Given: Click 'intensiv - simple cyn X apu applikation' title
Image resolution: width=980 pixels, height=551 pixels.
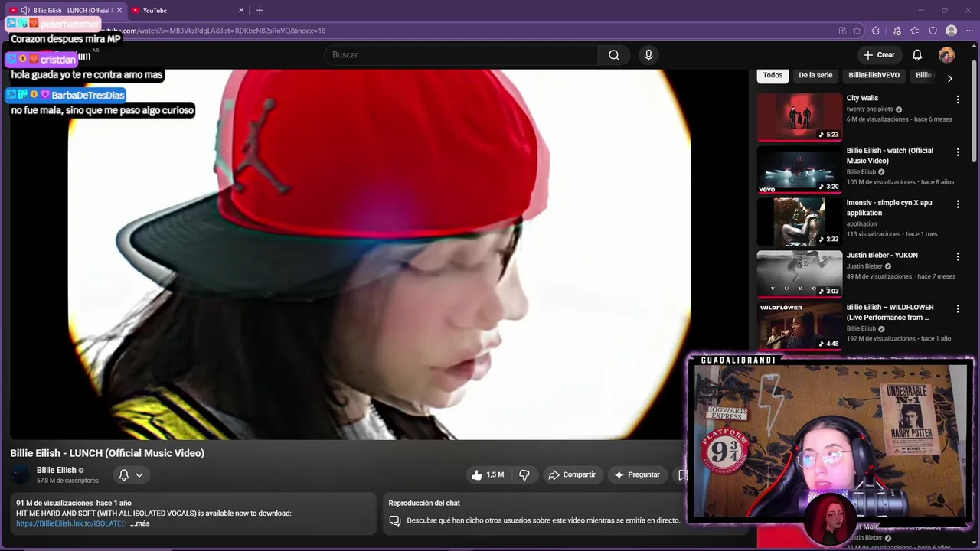Looking at the screenshot, I should [x=889, y=208].
